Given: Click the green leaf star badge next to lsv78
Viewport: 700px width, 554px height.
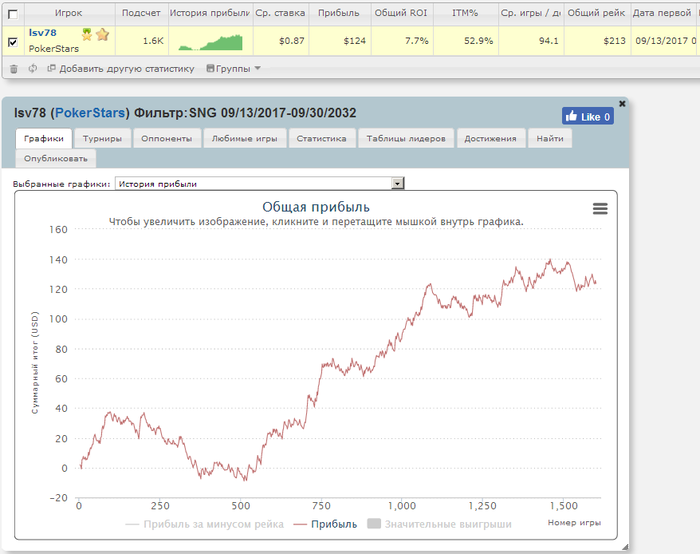Looking at the screenshot, I should (87, 34).
